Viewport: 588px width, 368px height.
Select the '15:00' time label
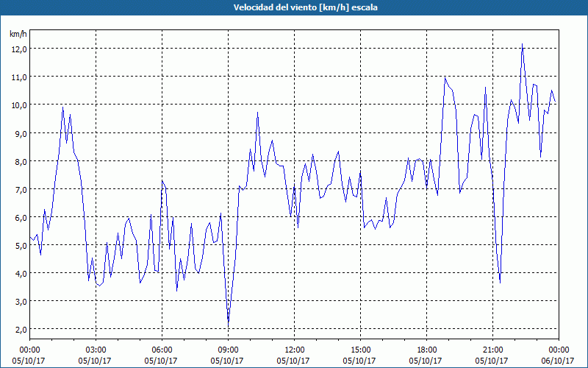point(361,350)
